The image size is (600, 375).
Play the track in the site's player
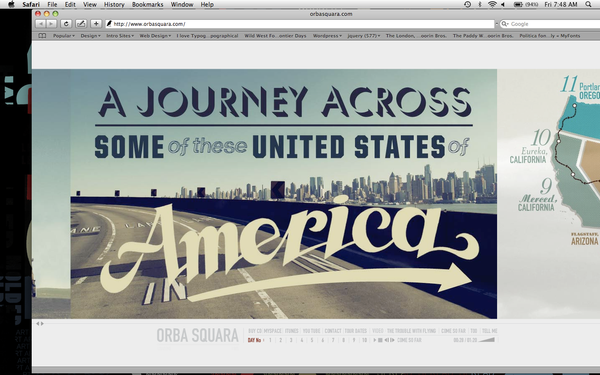click(375, 340)
